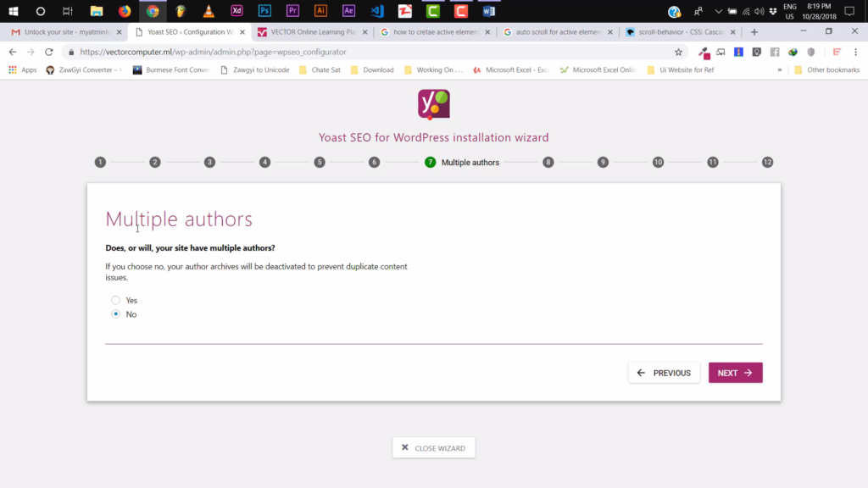The image size is (868, 488).
Task: Open ZawGyi Converter bookmark
Action: click(84, 69)
